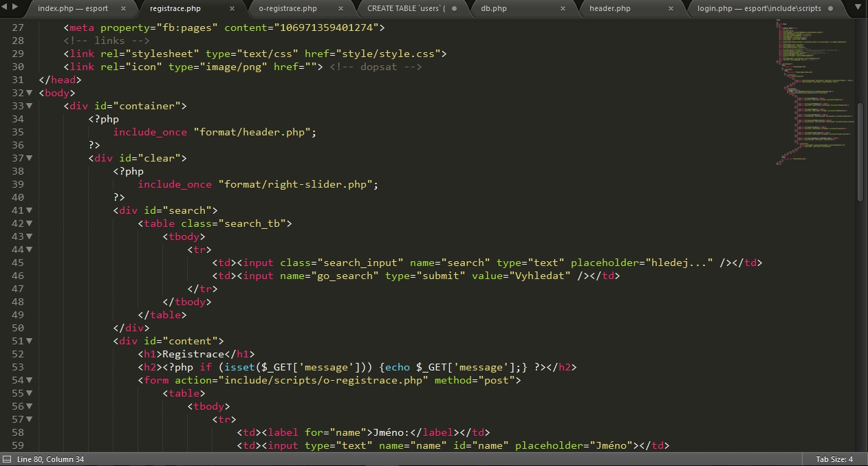Collapse the content div at line 51
The width and height of the screenshot is (868, 466).
coord(29,341)
